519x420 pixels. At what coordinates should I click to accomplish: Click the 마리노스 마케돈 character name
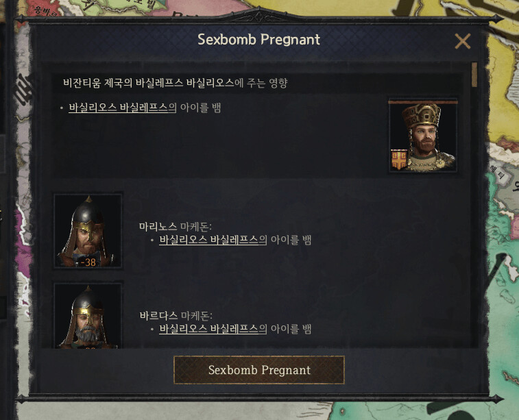[175, 227]
